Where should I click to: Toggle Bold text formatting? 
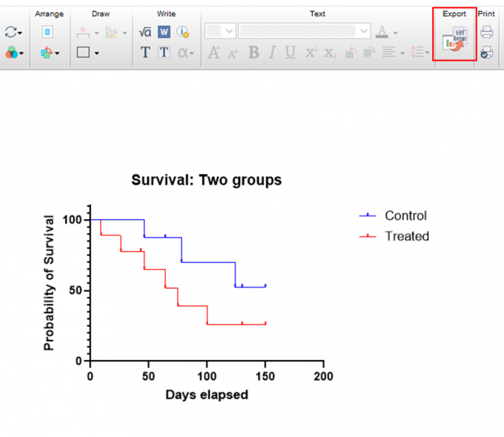click(x=254, y=53)
